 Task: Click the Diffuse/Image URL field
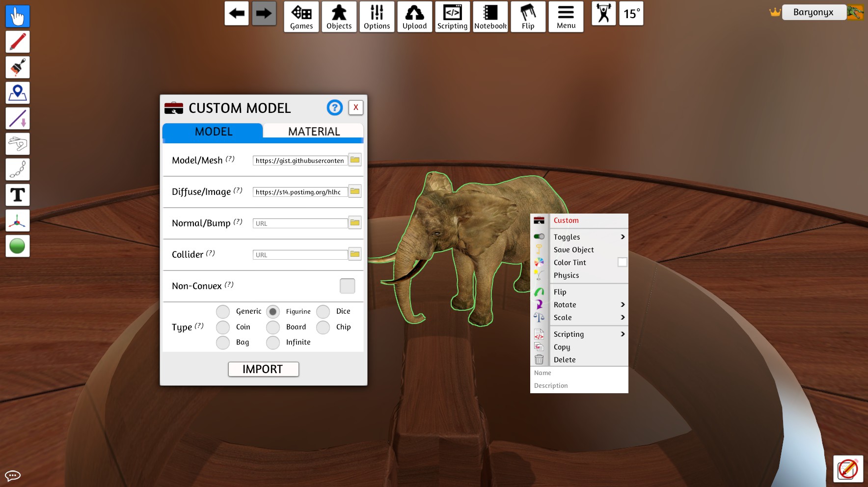300,192
